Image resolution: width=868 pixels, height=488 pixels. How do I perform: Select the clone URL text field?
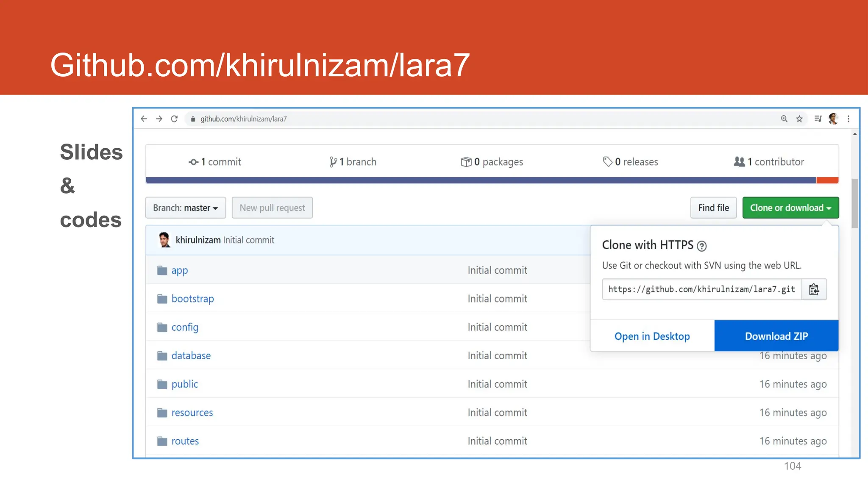702,289
